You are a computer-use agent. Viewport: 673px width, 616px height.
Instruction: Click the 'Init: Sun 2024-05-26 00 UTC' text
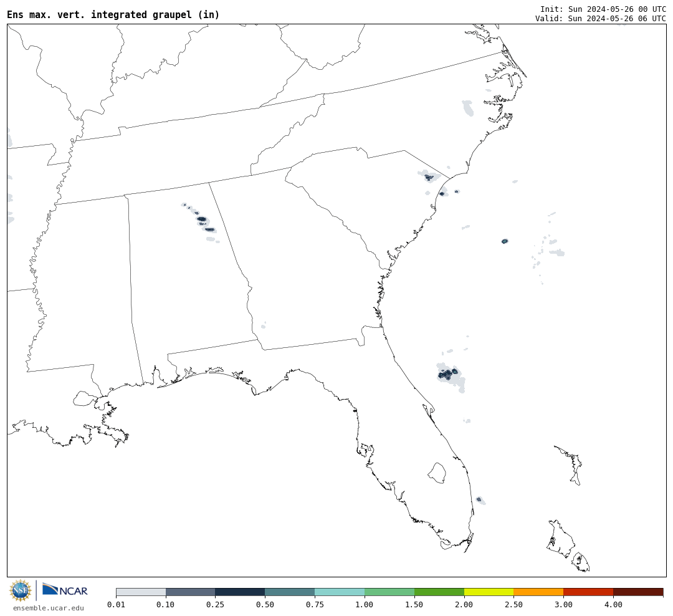[x=603, y=9]
